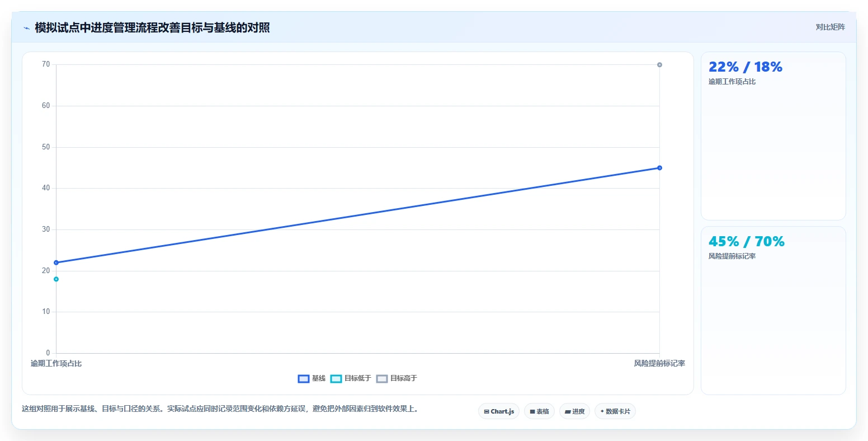Click the blue 基线 legend color box
The height and width of the screenshot is (441, 868).
pyautogui.click(x=304, y=379)
